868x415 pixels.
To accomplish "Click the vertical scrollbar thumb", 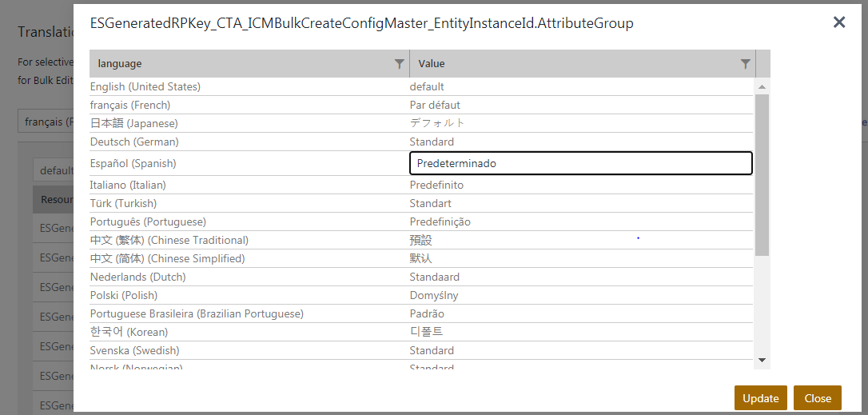I will coord(762,174).
